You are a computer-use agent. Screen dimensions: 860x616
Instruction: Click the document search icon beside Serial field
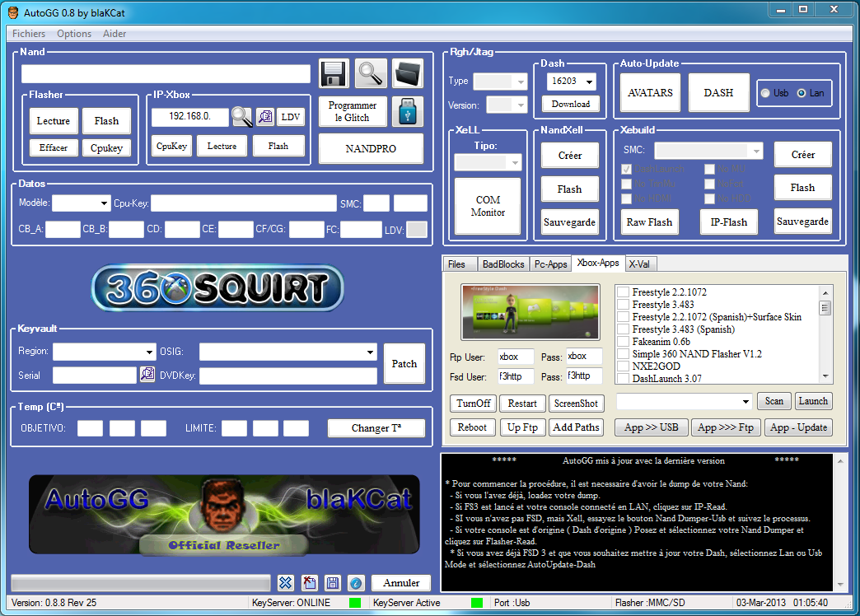[x=147, y=375]
